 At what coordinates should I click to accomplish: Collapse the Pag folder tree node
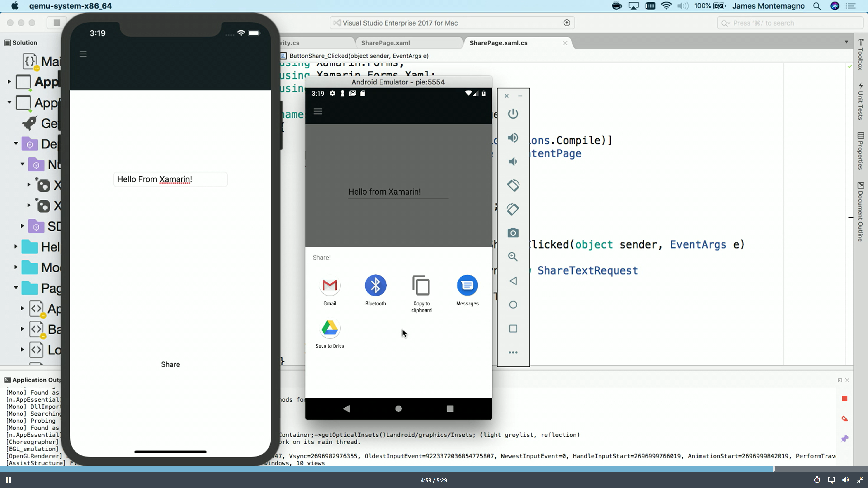point(16,288)
